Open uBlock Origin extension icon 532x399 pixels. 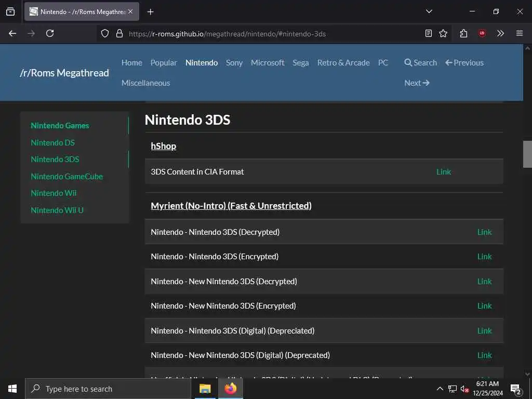(x=482, y=33)
